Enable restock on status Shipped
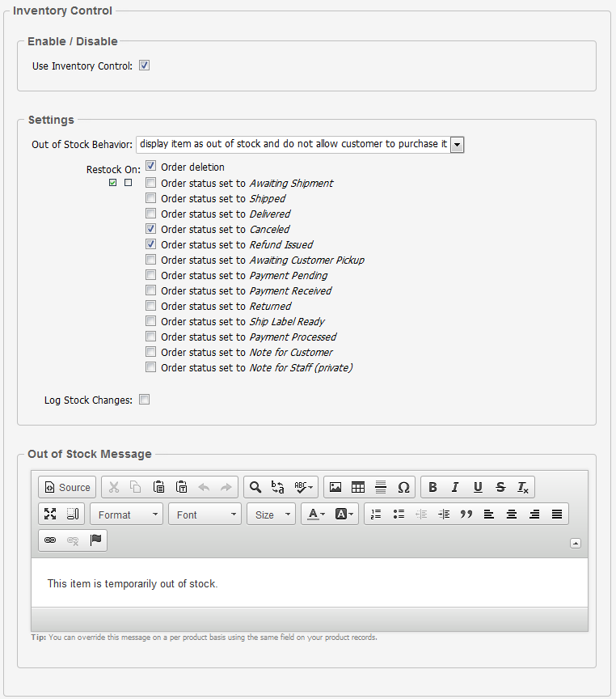 coord(151,198)
